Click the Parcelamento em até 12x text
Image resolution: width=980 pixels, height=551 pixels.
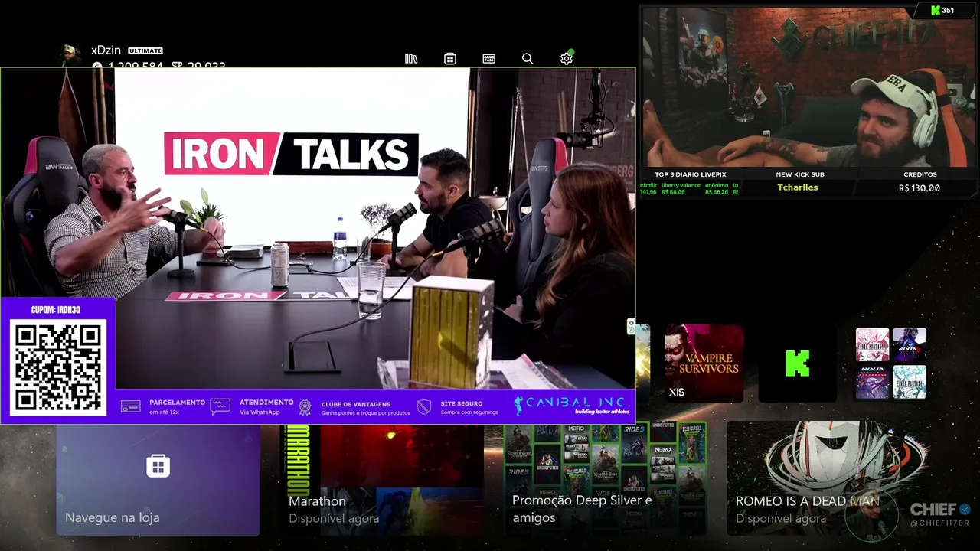pyautogui.click(x=177, y=407)
